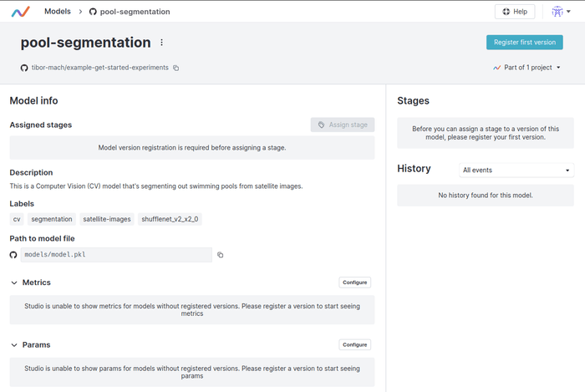Click the GitHub icon next to the model path
The height and width of the screenshot is (392, 585).
13,255
